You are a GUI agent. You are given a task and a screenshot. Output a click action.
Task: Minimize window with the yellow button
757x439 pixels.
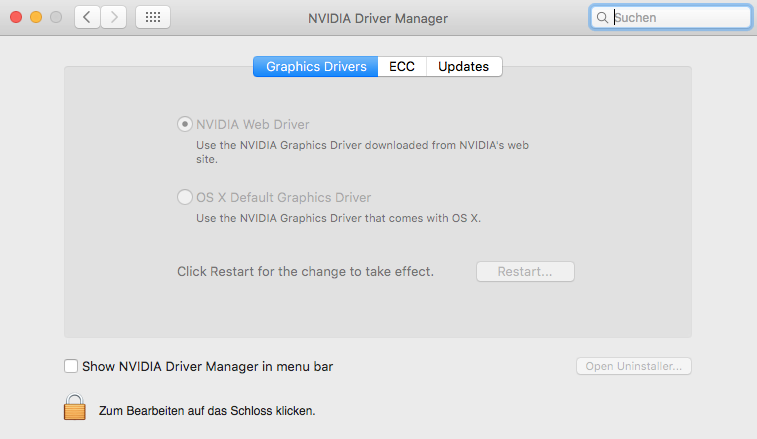(36, 17)
